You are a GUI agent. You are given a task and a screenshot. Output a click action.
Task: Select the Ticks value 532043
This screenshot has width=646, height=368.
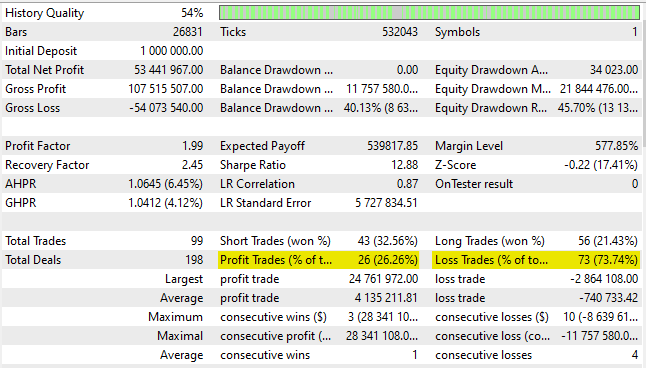pyautogui.click(x=400, y=32)
